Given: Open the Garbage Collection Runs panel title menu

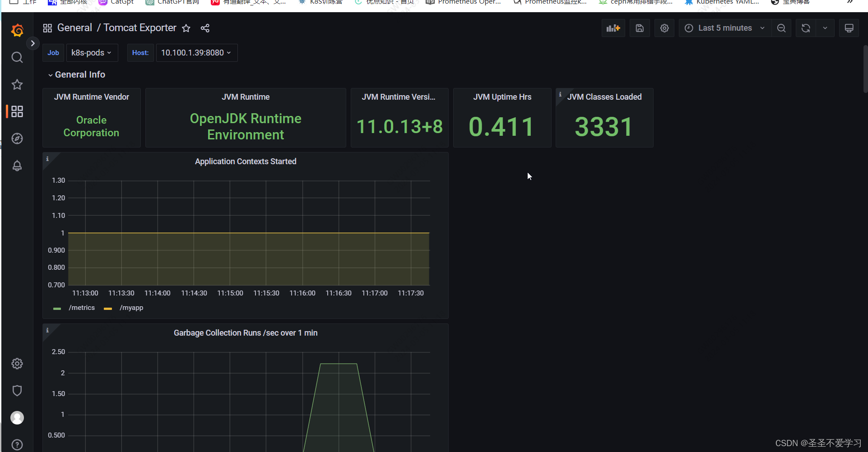Looking at the screenshot, I should pyautogui.click(x=246, y=333).
